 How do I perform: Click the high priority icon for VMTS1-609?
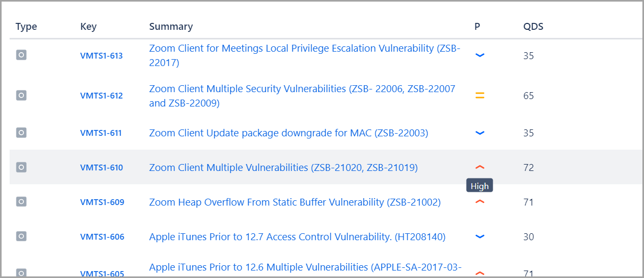point(479,202)
